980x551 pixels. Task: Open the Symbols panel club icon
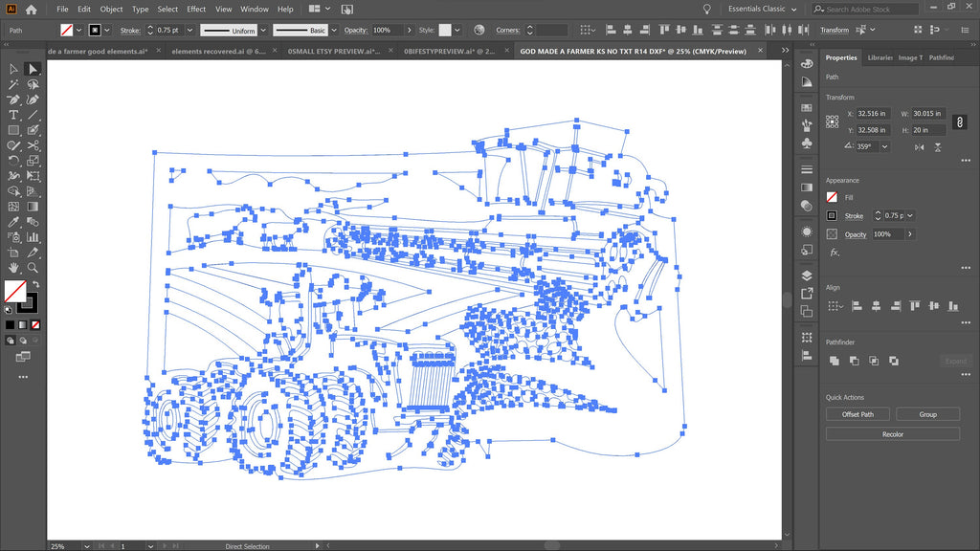coord(807,143)
